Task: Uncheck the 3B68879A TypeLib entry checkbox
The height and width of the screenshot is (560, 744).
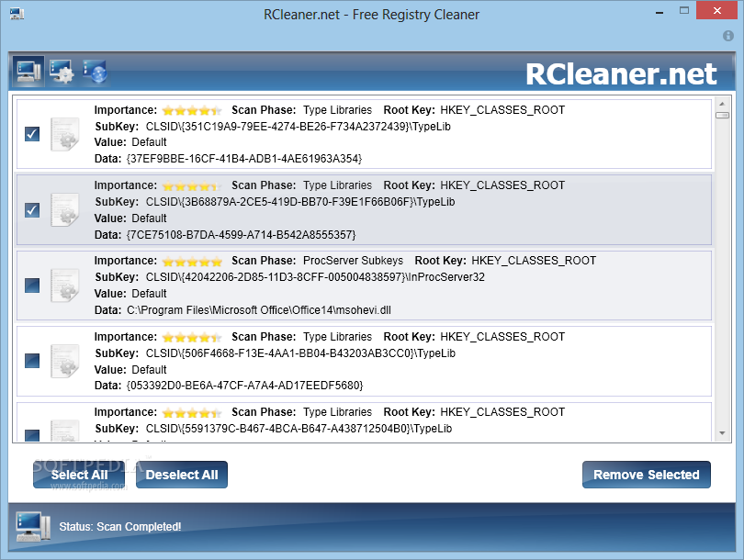Action: tap(32, 210)
